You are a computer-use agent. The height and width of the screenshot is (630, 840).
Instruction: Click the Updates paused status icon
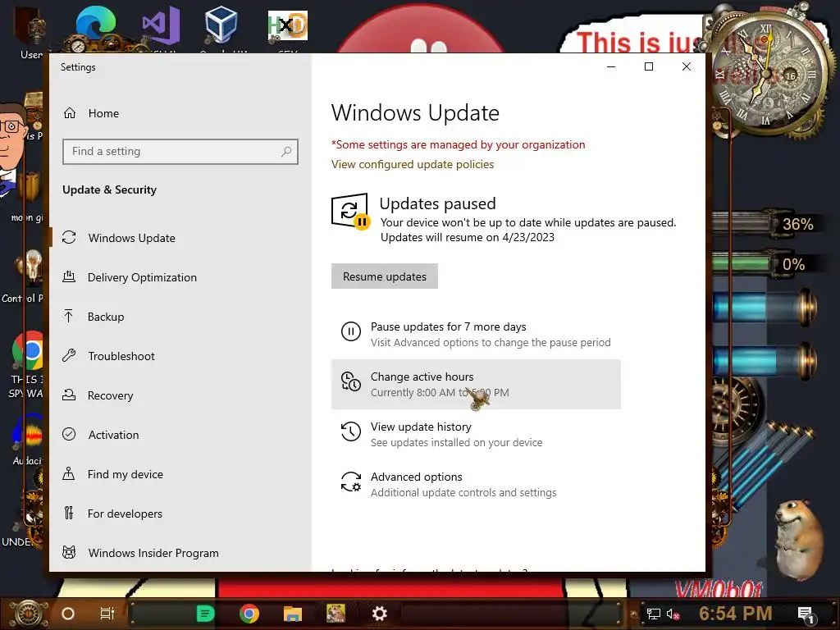350,211
